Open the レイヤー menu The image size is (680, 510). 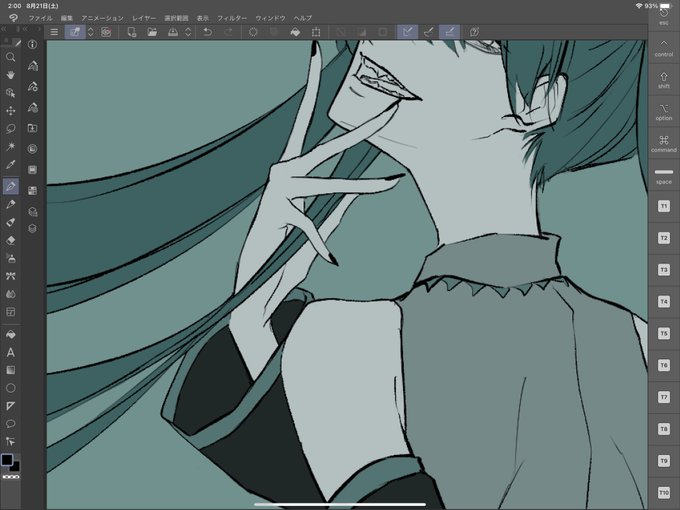[144, 18]
